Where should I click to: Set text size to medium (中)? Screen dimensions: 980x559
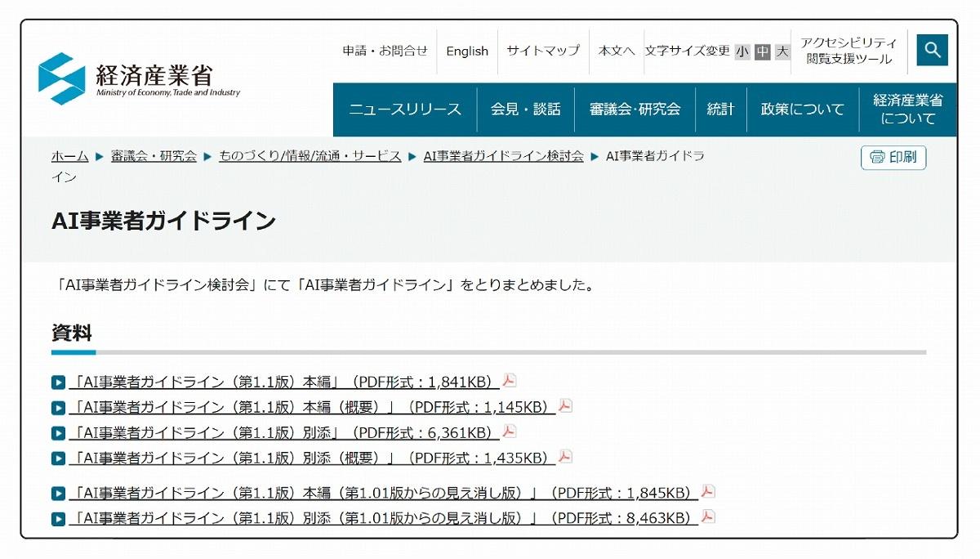tap(762, 51)
